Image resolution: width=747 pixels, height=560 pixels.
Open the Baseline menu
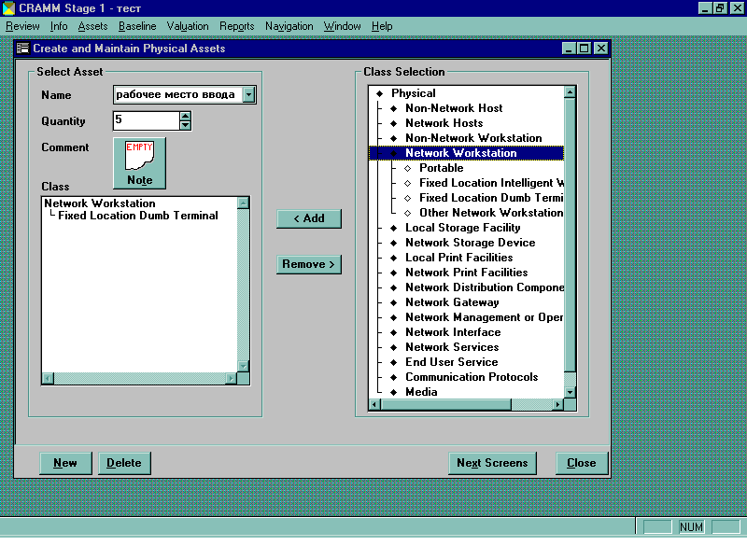click(x=137, y=26)
